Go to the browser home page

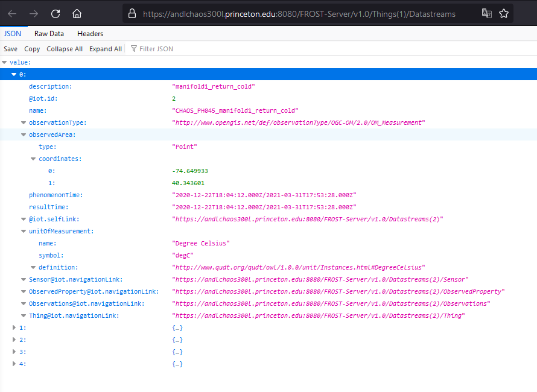[77, 13]
